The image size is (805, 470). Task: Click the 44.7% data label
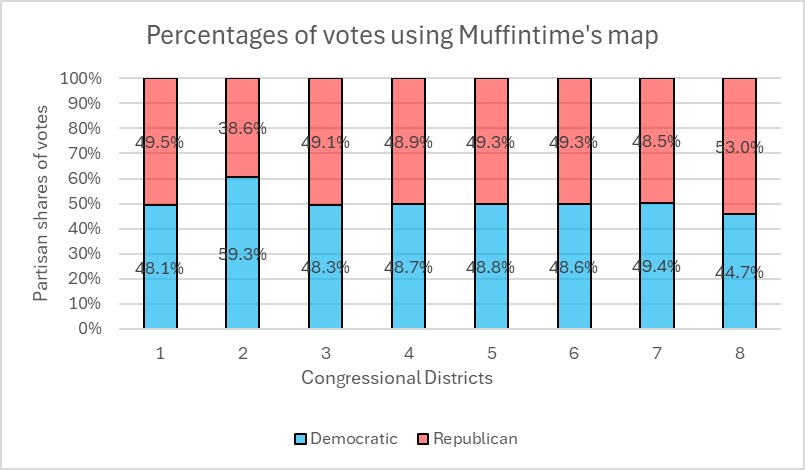tap(740, 272)
